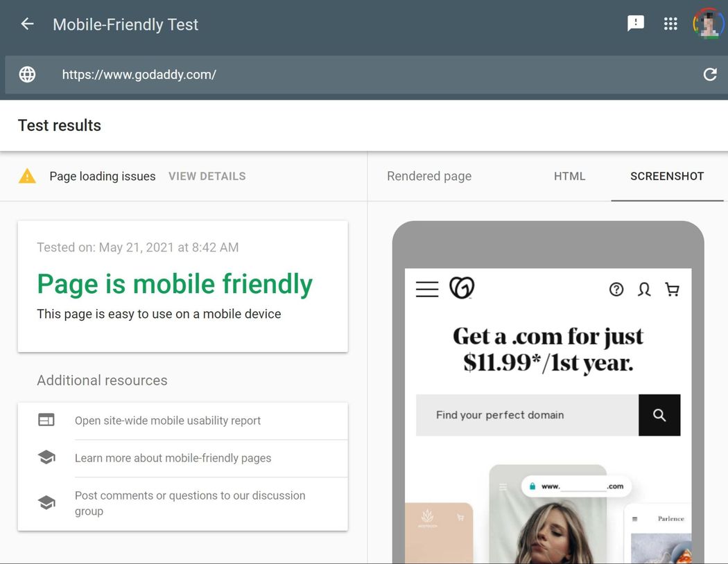
Task: Click the Get a .com headline in preview
Action: pos(548,349)
